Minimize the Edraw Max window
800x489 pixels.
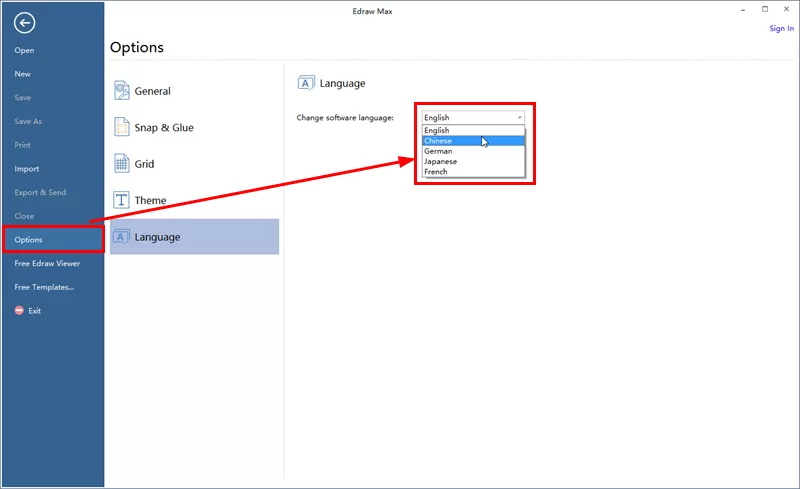pyautogui.click(x=743, y=9)
